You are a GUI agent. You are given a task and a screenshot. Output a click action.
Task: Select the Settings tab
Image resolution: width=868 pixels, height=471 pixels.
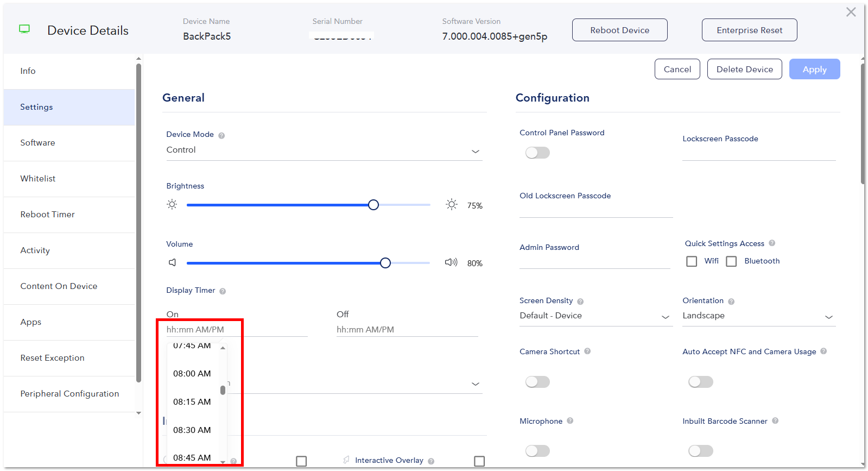tap(69, 107)
